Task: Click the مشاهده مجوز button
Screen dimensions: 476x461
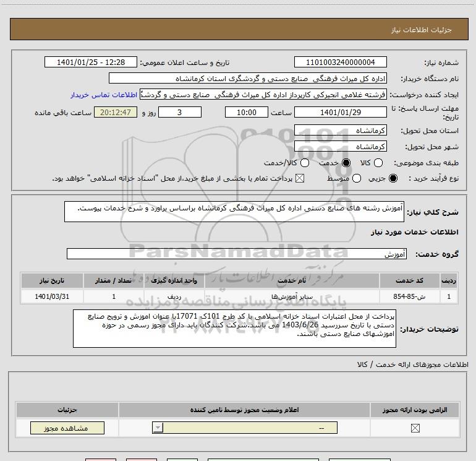Action: (x=67, y=428)
